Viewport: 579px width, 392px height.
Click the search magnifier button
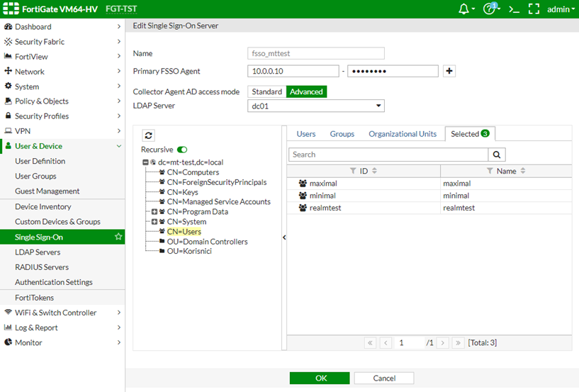498,155
